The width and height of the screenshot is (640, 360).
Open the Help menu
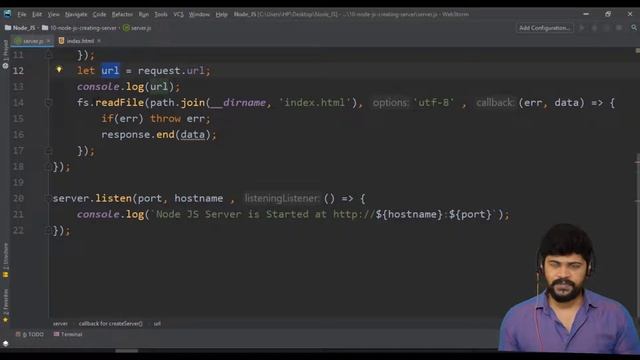(221, 14)
